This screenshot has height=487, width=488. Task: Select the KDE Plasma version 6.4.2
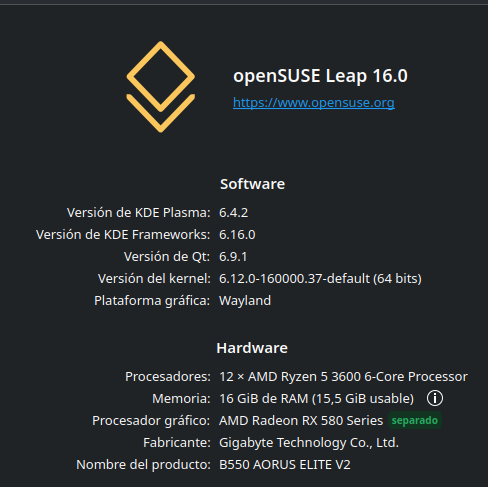[233, 213]
